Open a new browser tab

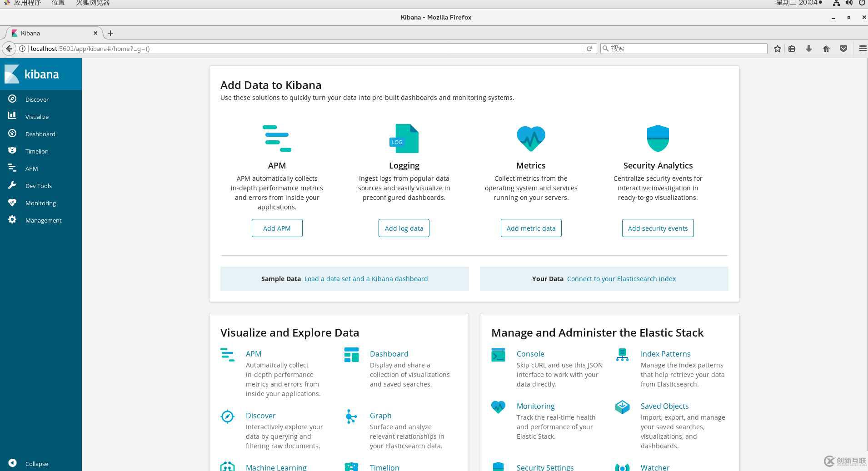[x=110, y=33]
